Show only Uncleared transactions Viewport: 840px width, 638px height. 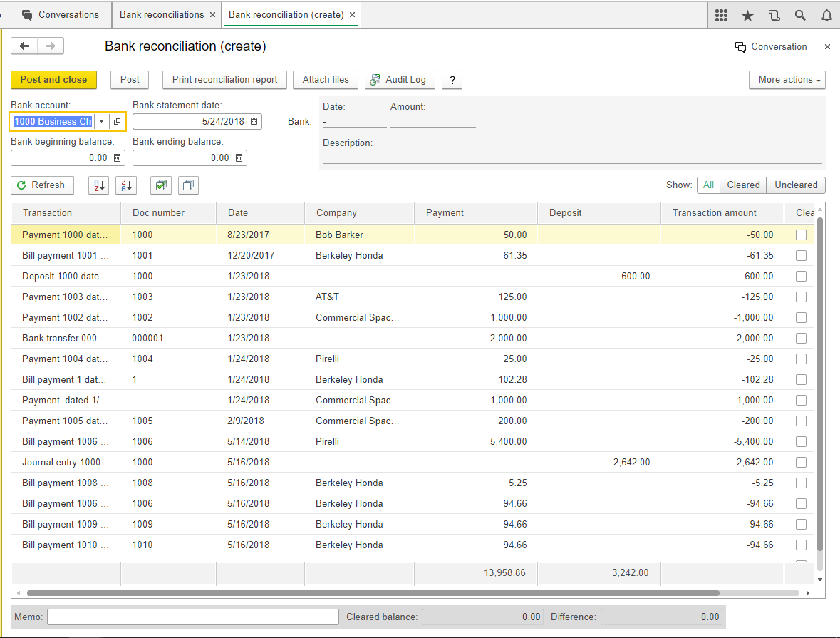(796, 185)
